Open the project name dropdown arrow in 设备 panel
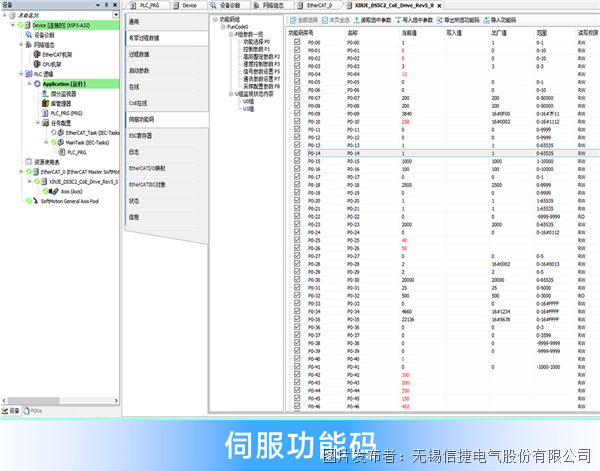This screenshot has height=471, width=600. tap(116, 15)
